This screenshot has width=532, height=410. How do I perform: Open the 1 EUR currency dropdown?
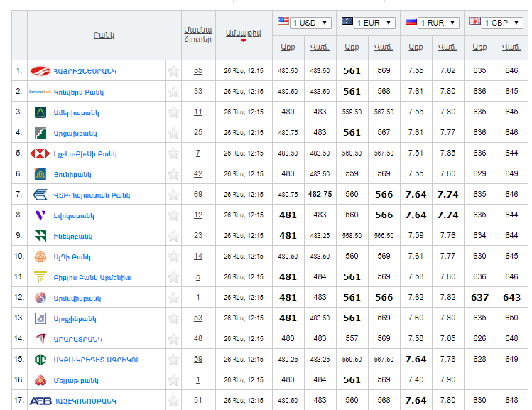pos(374,23)
